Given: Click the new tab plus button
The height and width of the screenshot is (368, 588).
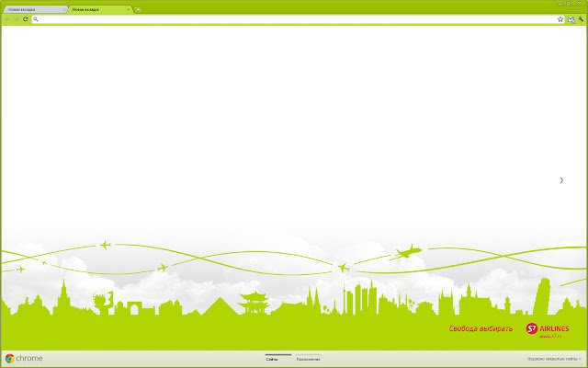Looking at the screenshot, I should (x=138, y=9).
